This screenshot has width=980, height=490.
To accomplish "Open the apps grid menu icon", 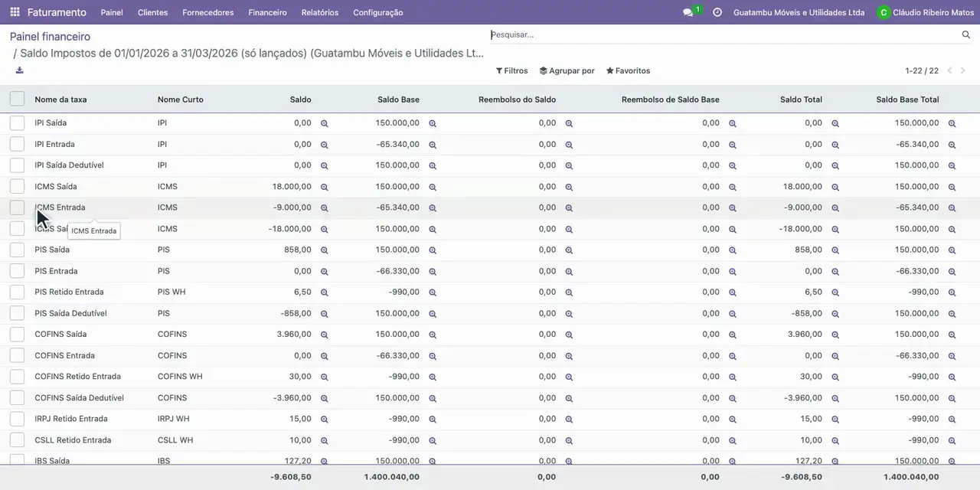I will 15,12.
